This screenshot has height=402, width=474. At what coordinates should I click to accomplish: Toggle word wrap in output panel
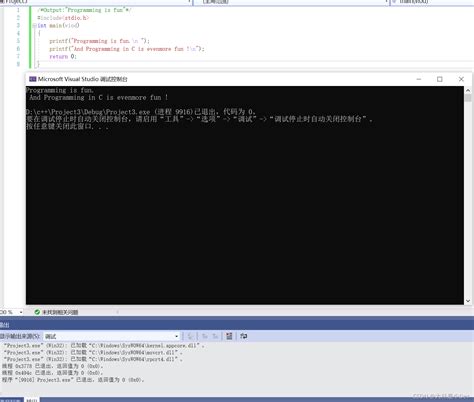click(244, 336)
